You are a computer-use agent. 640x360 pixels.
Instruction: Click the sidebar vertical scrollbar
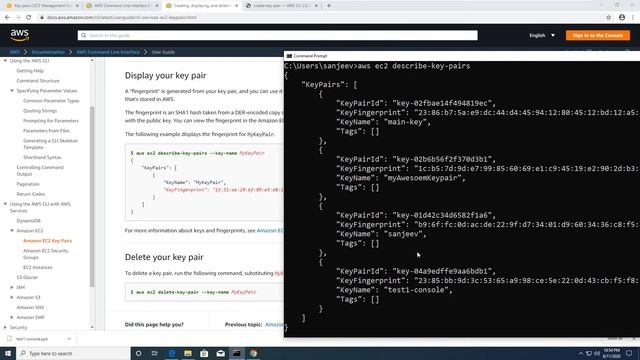pos(92,196)
